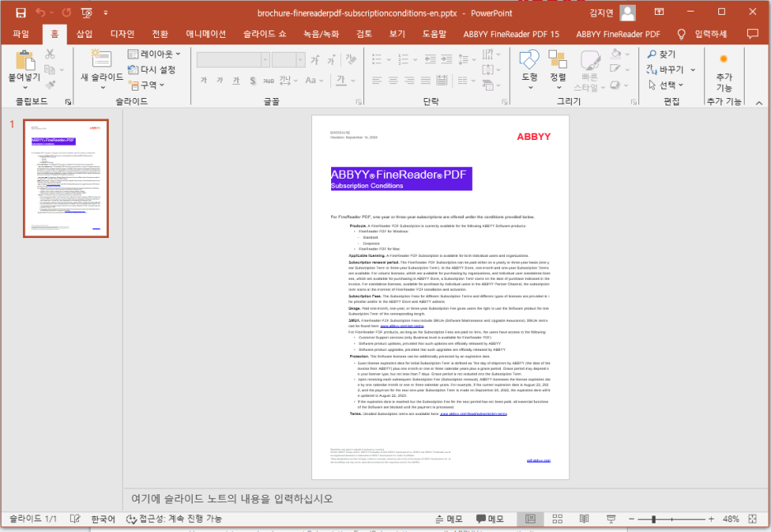Open the 파일 menu

coord(21,34)
